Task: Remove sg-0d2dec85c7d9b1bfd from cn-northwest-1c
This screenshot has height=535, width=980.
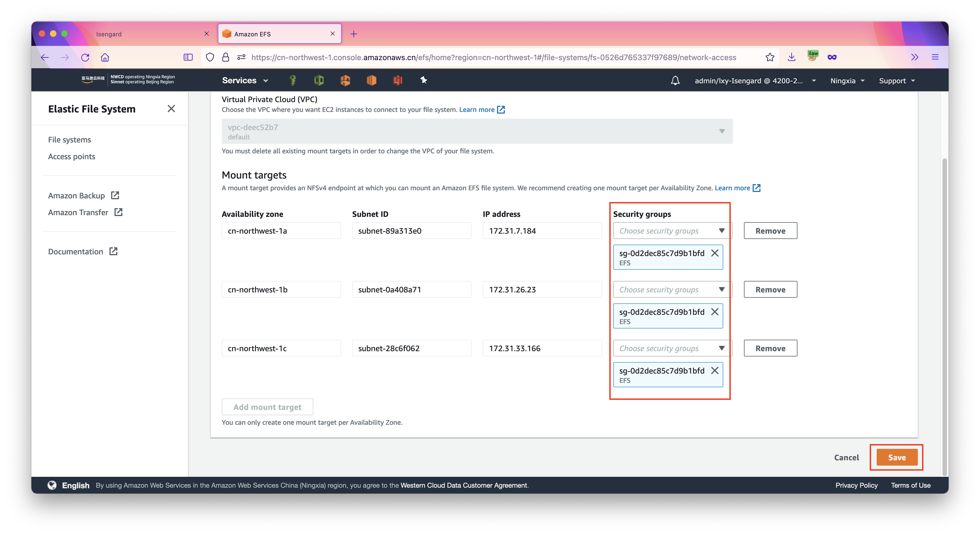Action: pos(715,371)
